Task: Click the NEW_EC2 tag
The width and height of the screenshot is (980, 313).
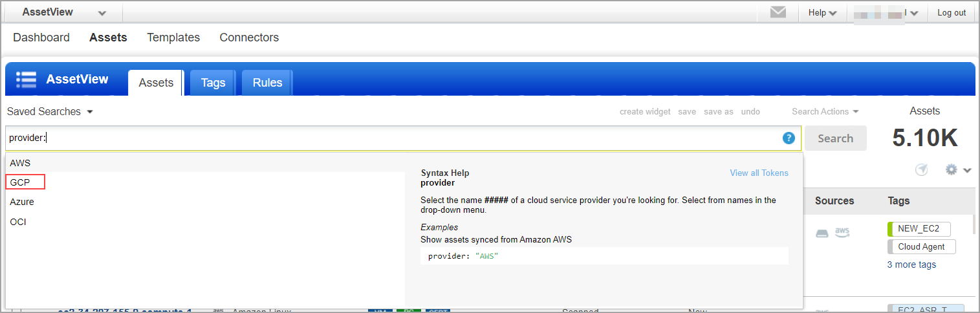Action: click(x=919, y=228)
